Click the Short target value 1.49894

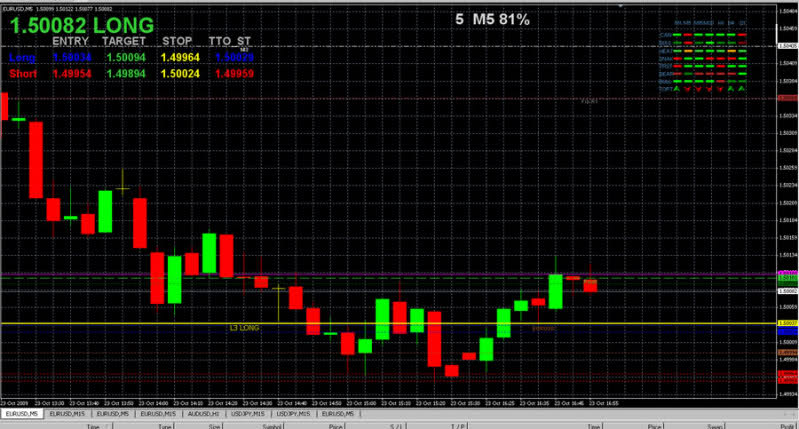126,73
